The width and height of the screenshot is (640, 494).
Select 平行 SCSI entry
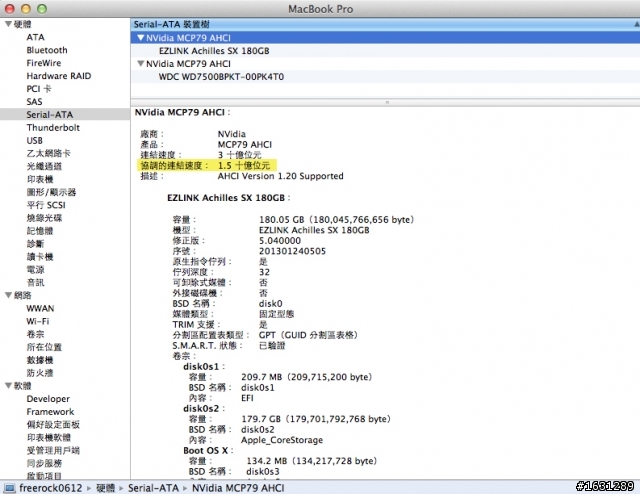click(46, 205)
